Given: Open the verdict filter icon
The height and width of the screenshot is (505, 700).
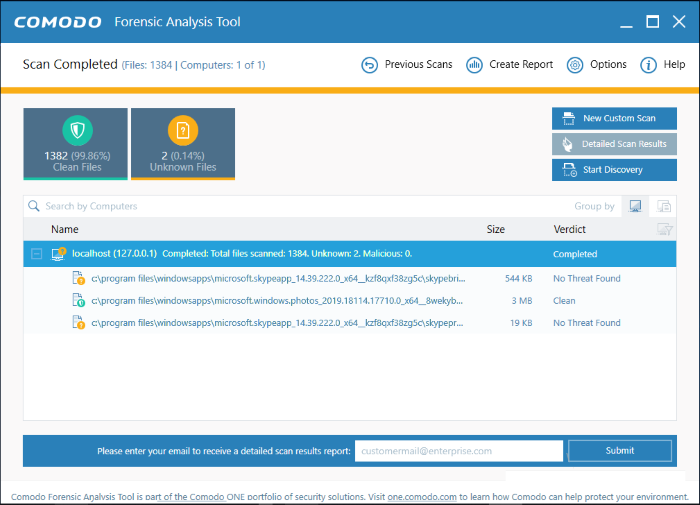Looking at the screenshot, I should tap(664, 229).
